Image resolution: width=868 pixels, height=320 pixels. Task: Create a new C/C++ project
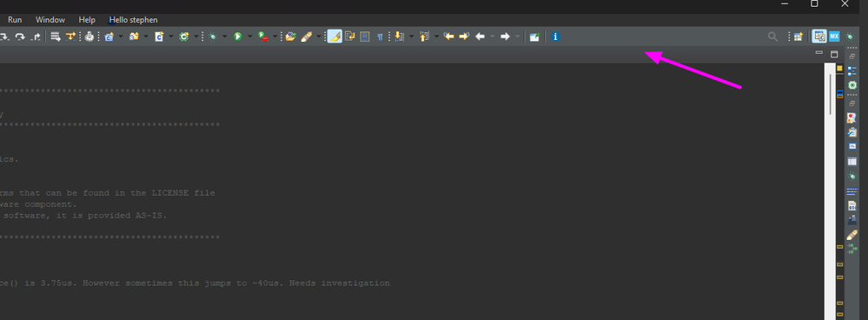pyautogui.click(x=109, y=37)
